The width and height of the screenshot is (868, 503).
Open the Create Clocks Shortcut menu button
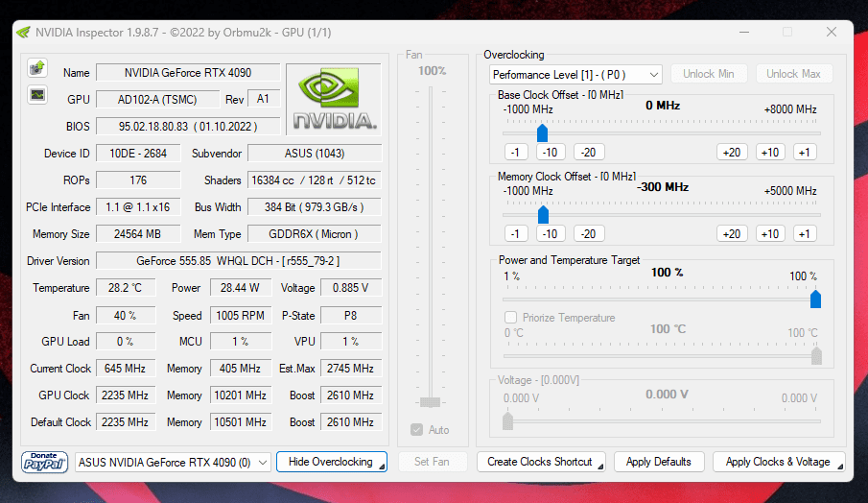click(x=541, y=462)
